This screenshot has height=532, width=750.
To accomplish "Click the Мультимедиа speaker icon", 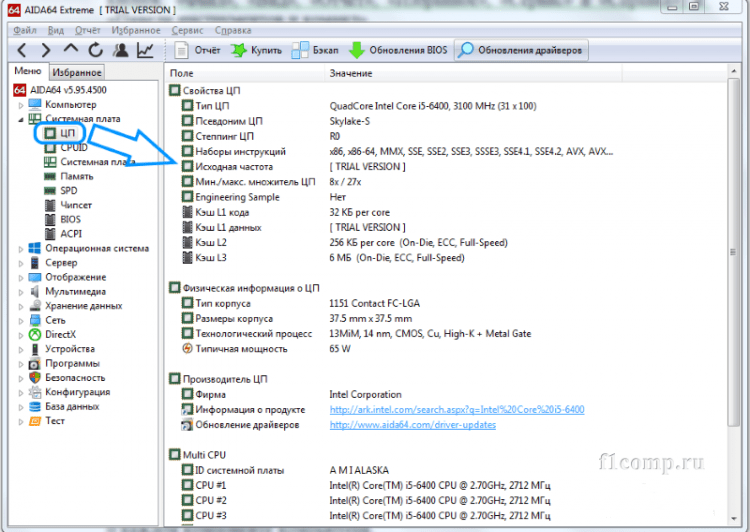I will tap(34, 291).
